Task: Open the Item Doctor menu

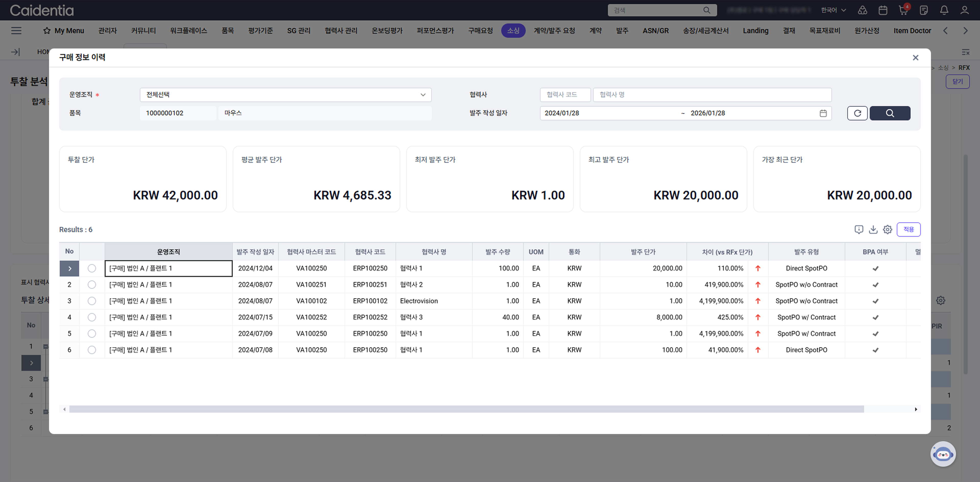Action: (x=912, y=30)
